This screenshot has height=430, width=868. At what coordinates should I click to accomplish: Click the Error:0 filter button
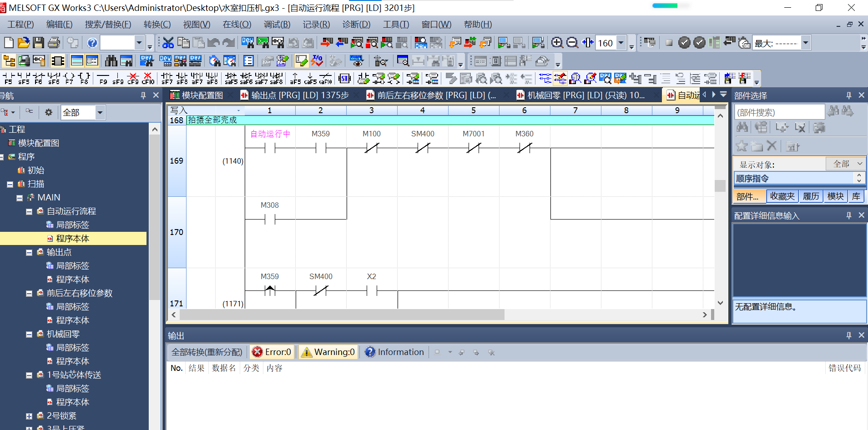272,352
